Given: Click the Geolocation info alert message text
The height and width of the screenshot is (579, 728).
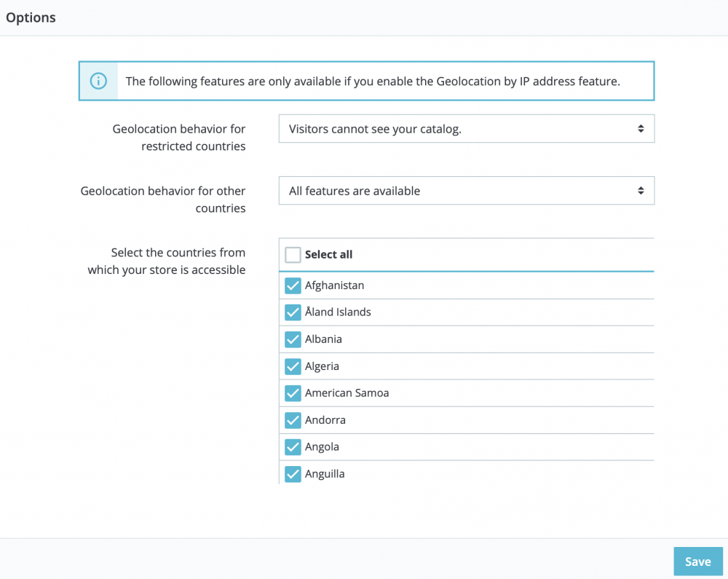Looking at the screenshot, I should [373, 82].
